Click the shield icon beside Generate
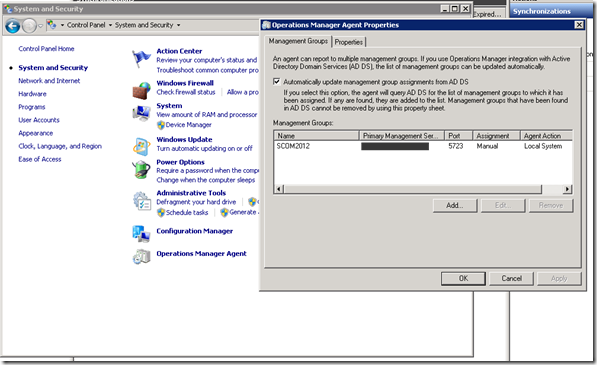The width and height of the screenshot is (597, 365). click(x=224, y=212)
